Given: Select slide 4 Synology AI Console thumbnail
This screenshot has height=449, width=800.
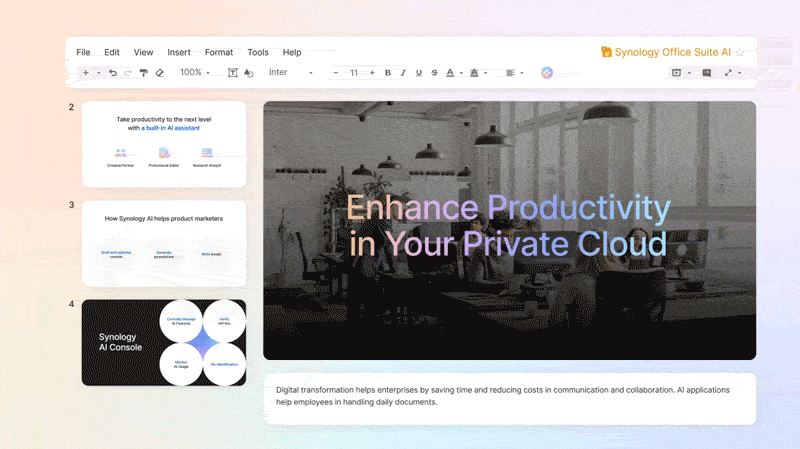Looking at the screenshot, I should pos(164,342).
